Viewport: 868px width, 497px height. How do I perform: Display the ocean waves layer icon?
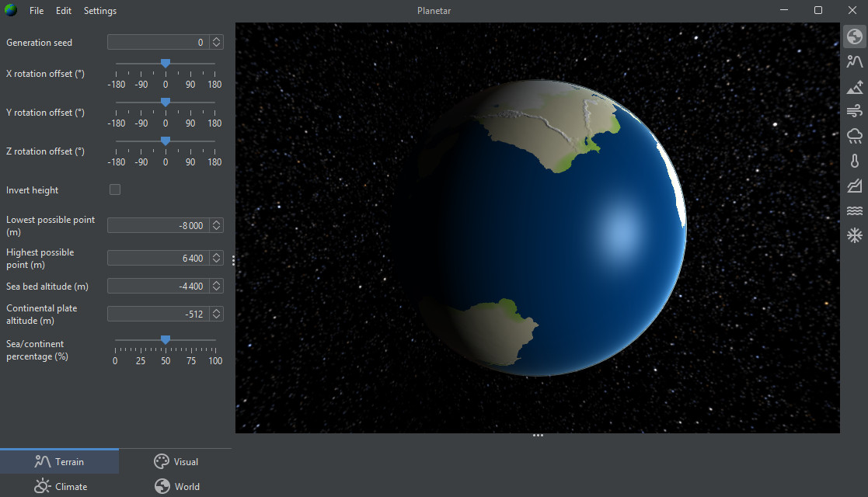[854, 210]
